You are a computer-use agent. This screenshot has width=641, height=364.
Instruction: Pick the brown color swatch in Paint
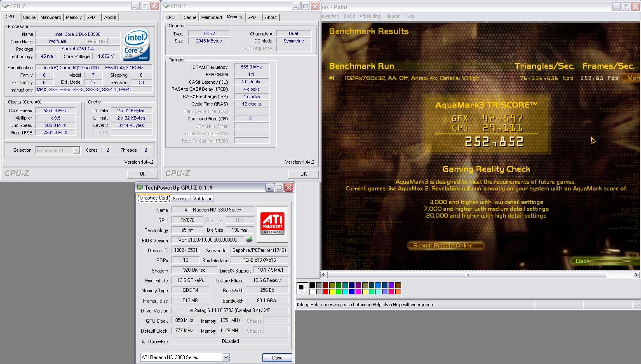coord(398,285)
